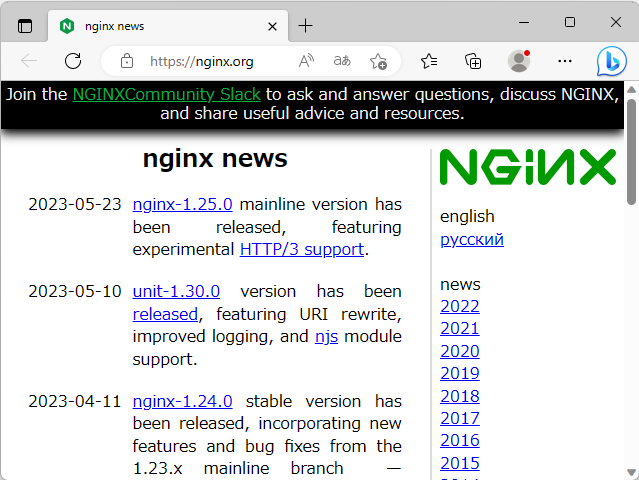Open the tab actions menu icon

pos(25,26)
